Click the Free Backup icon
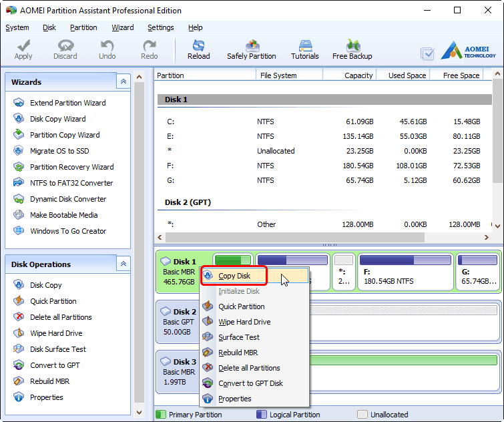The width and height of the screenshot is (504, 422). pos(352,45)
